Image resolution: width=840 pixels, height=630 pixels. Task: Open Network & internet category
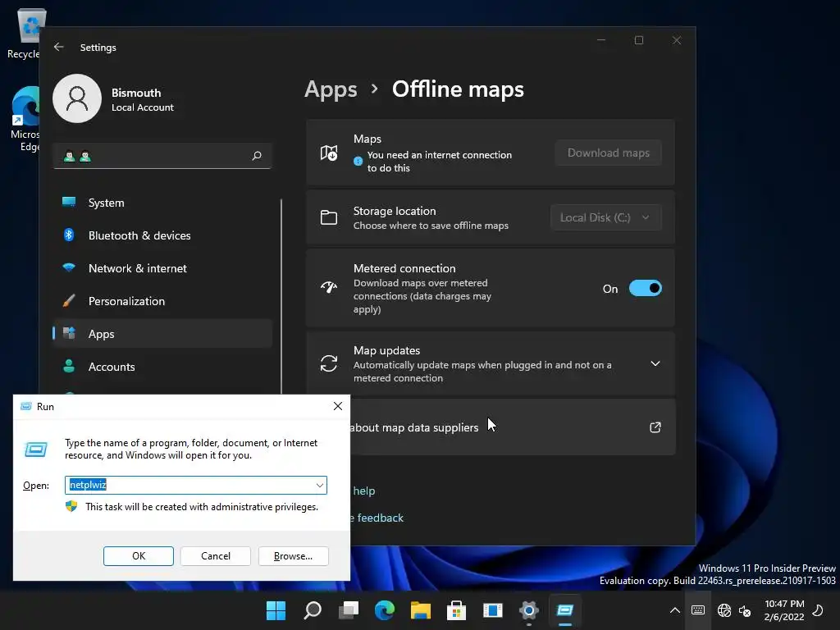tap(162, 268)
